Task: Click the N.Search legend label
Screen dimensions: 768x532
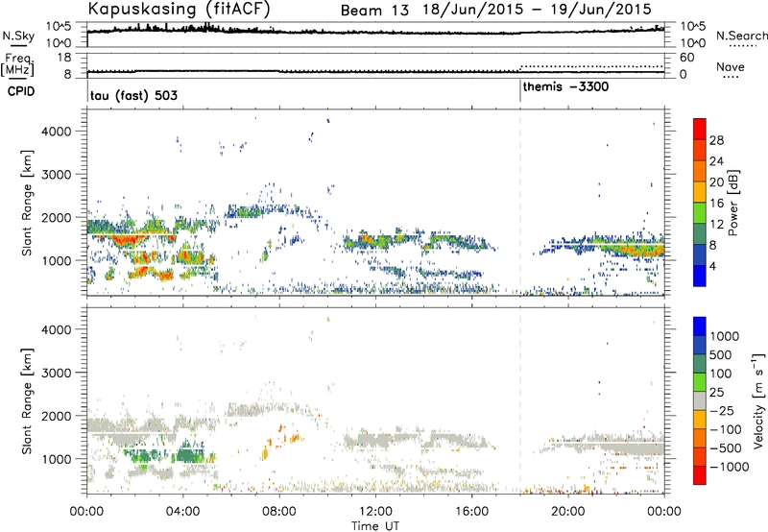Action: pyautogui.click(x=741, y=36)
